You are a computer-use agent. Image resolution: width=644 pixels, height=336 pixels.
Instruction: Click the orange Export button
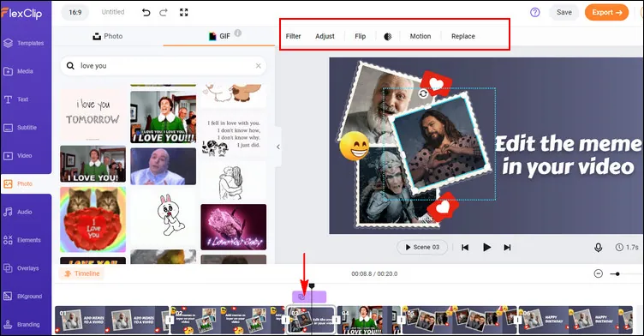606,12
